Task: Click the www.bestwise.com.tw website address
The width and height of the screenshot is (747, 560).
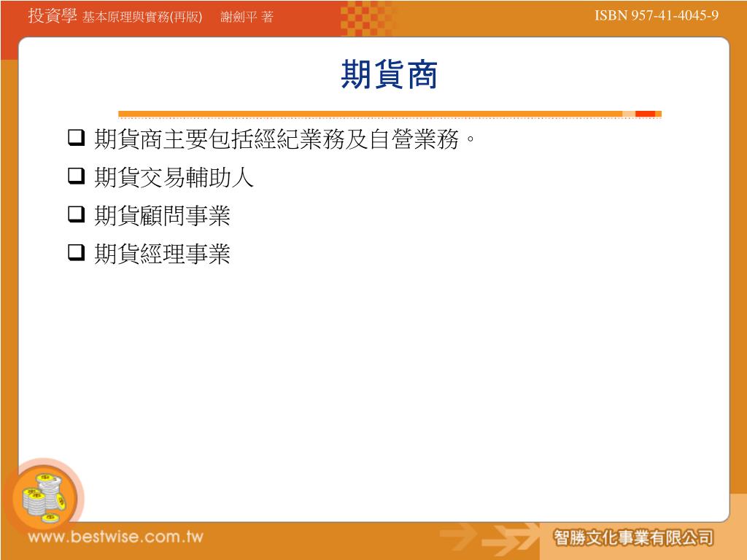Action: click(x=116, y=537)
